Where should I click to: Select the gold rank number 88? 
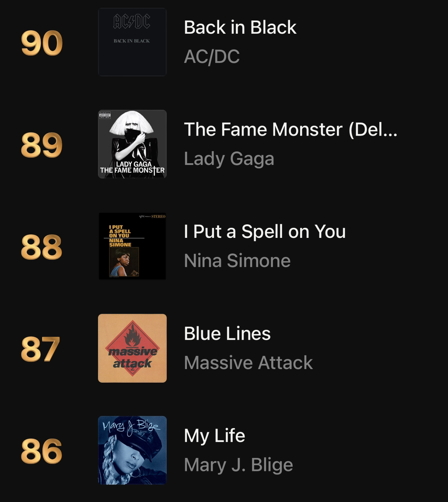tap(42, 247)
